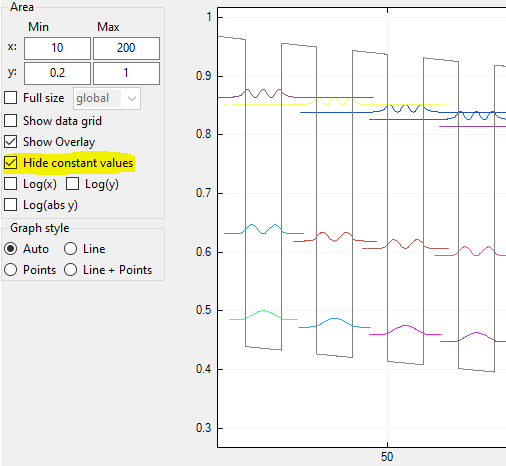Enable the Log(abs y) checkbox
506x466 pixels.
(11, 205)
